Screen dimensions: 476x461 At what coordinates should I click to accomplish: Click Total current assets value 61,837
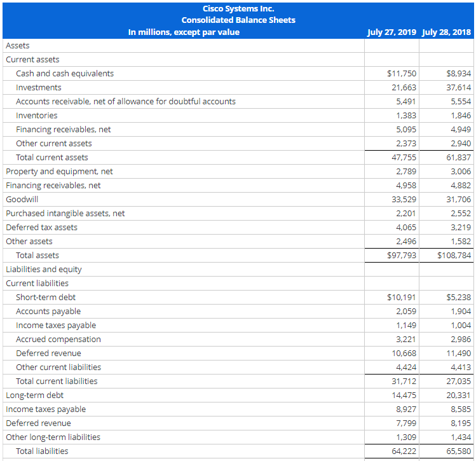click(x=458, y=157)
